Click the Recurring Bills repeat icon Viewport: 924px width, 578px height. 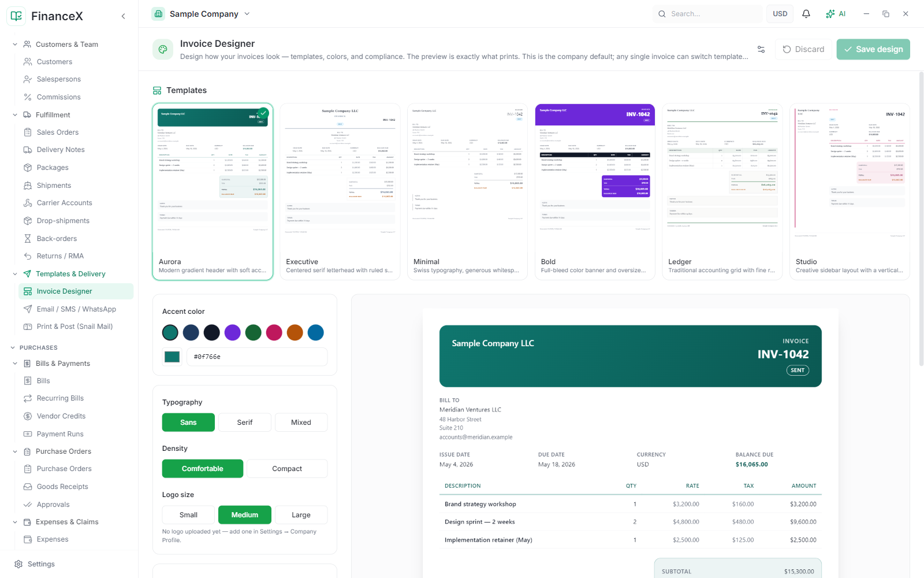[28, 398]
